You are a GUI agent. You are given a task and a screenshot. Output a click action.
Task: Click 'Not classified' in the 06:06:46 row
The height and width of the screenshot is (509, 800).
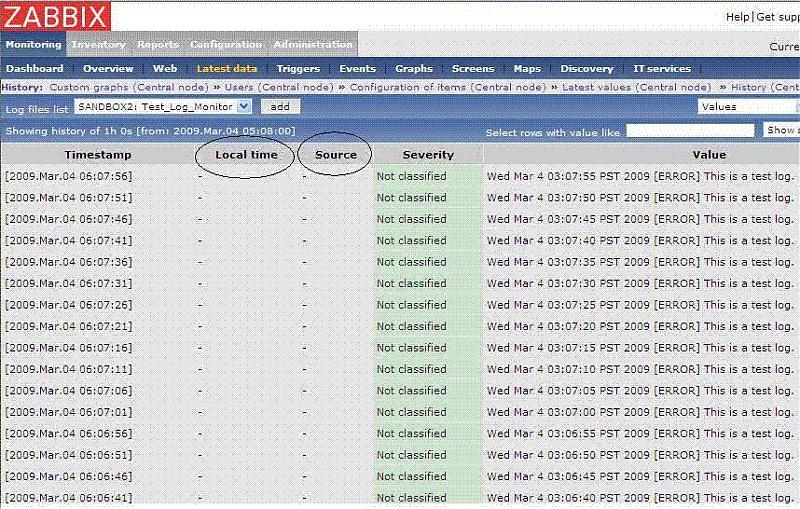[x=411, y=476]
